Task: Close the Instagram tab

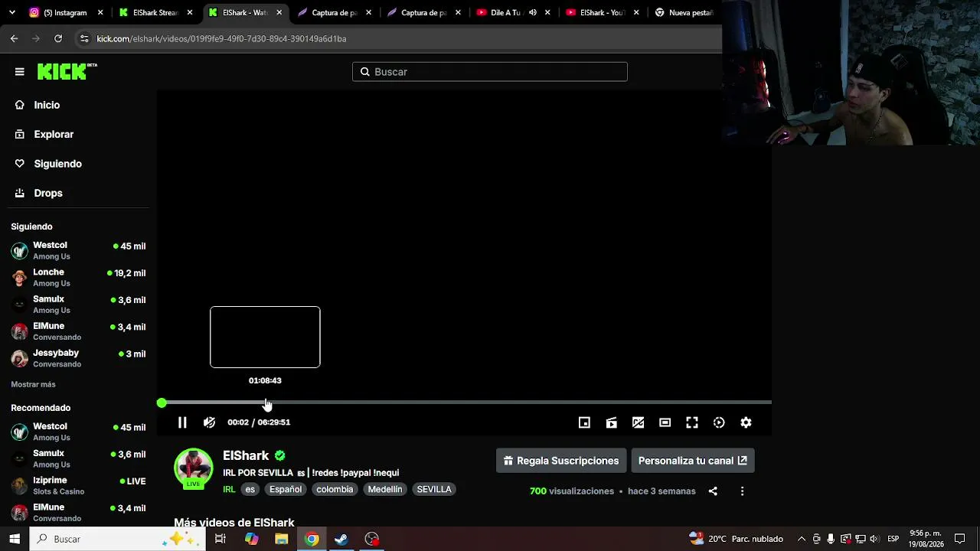Action: coord(100,12)
